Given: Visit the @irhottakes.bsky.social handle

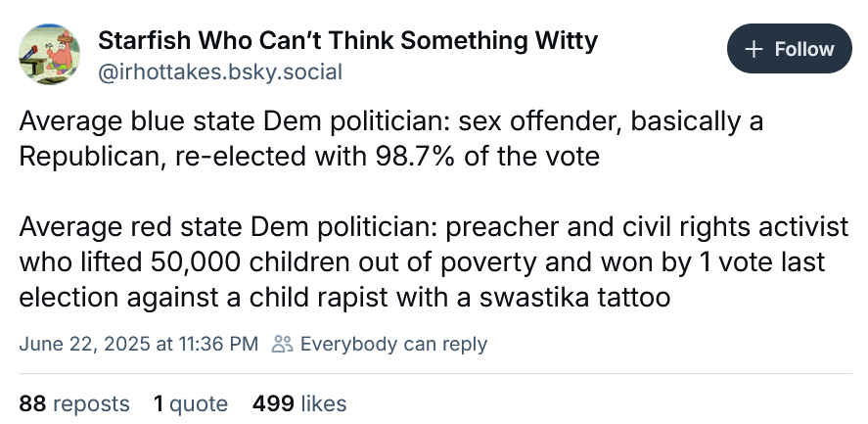Looking at the screenshot, I should [x=220, y=72].
